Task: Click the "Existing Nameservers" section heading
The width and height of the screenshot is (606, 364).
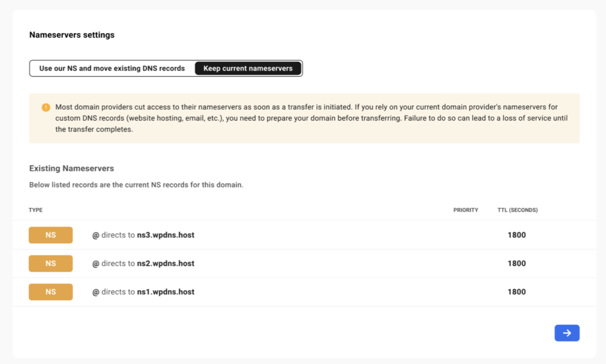Action: coord(72,168)
